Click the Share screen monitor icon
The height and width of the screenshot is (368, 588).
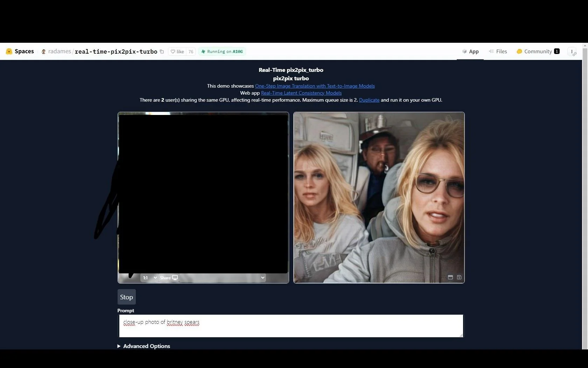[x=175, y=278]
